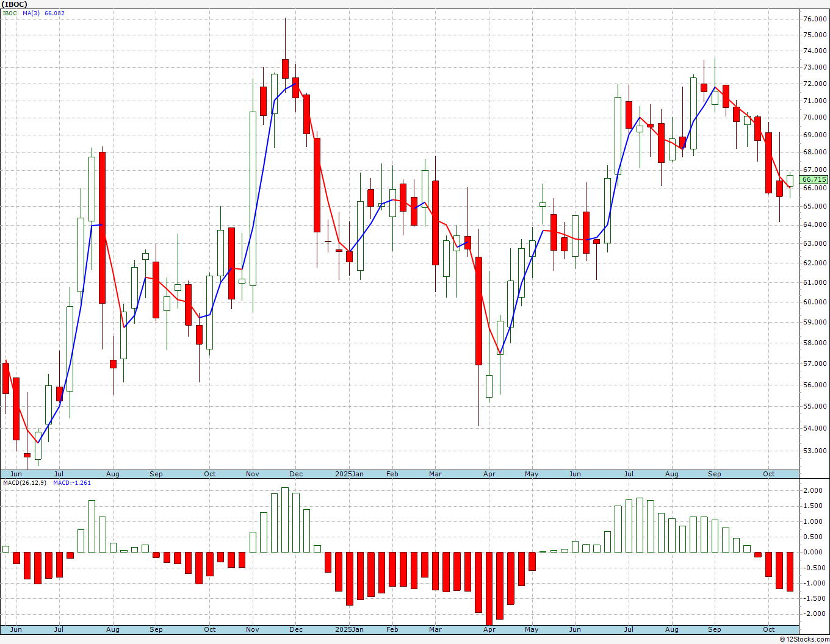Click the lowest red MACD histogram bar in April
Screen dimensions: 830x644
point(489,589)
